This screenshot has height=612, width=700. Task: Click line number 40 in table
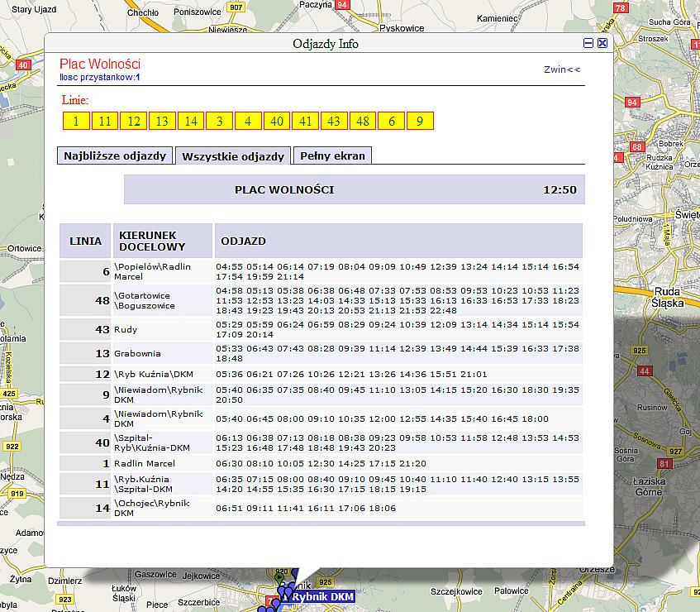(102, 442)
